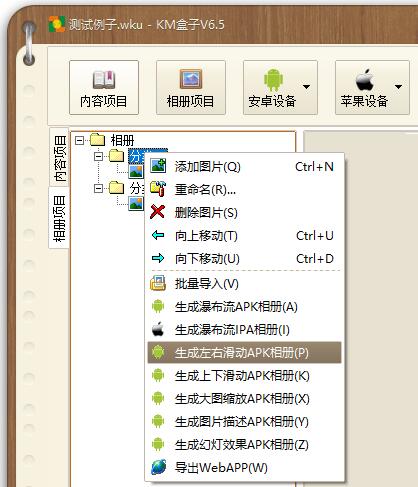Choose 批量导入(V) from context menu
The width and height of the screenshot is (418, 487).
click(x=244, y=284)
